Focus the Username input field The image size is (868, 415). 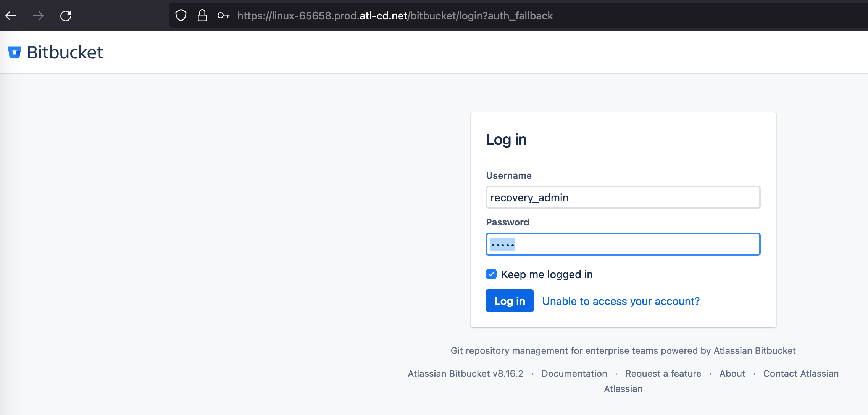[x=623, y=198]
